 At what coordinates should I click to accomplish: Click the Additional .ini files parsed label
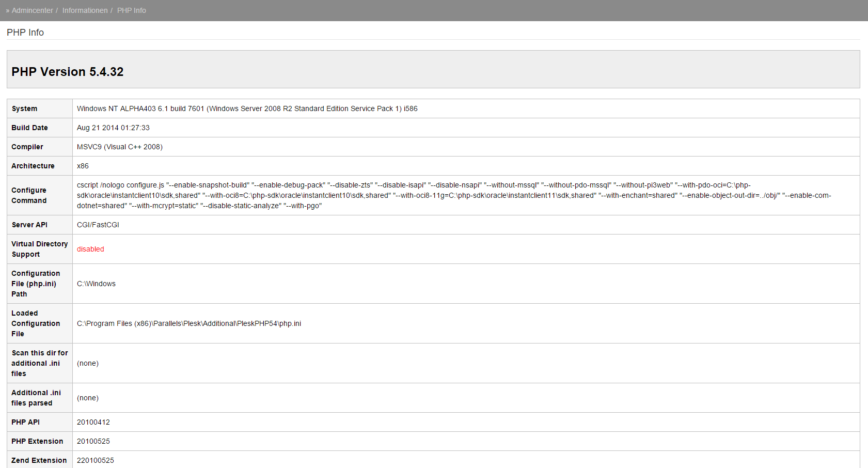click(36, 398)
